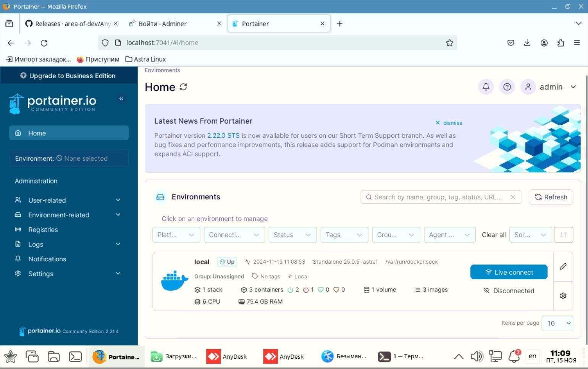Open local environment settings gear icon
Viewport: 588px width, 369px height.
coord(563,296)
